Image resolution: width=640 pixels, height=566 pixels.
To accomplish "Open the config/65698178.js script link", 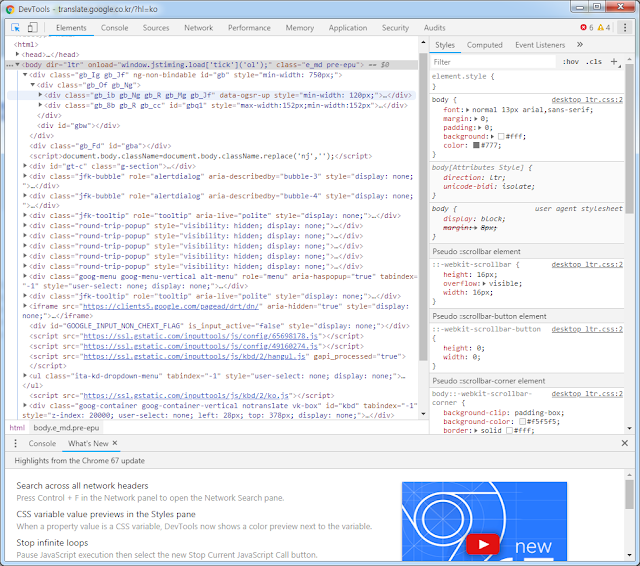I will [x=200, y=336].
